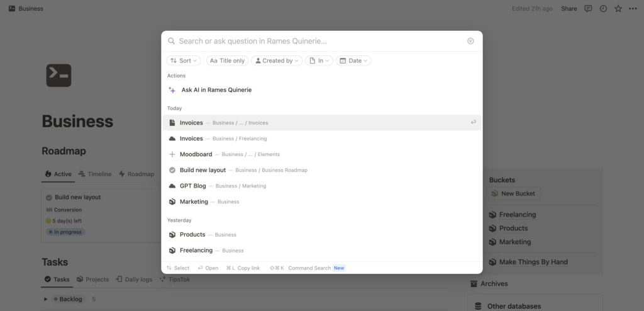This screenshot has height=311, width=644.
Task: Switch to the Roadmap view tab
Action: tap(136, 174)
